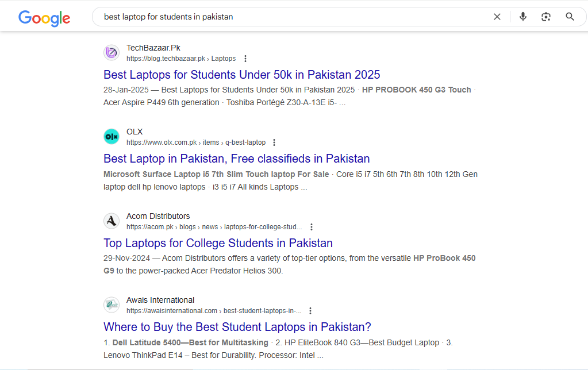
Task: Open three-dot menu for Acom Distributors result
Action: (x=312, y=227)
